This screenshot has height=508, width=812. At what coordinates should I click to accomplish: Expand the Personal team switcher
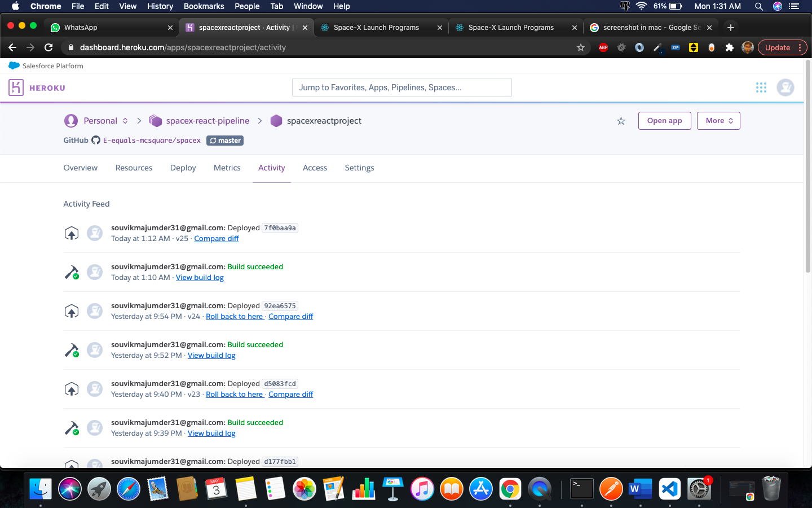(125, 121)
